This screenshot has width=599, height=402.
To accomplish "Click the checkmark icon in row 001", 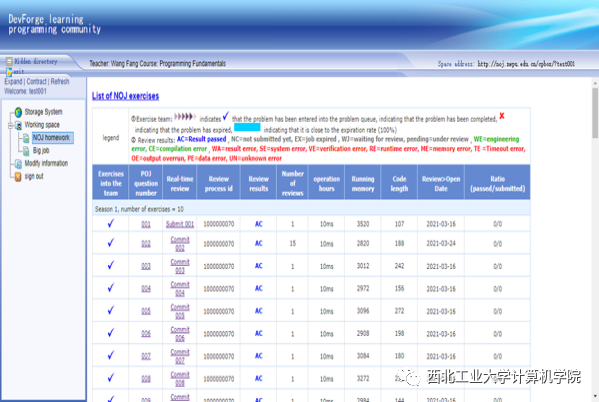I will [x=111, y=224].
